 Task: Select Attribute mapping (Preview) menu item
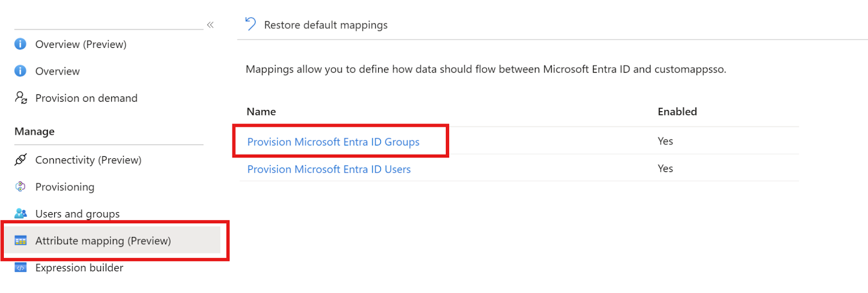(103, 241)
